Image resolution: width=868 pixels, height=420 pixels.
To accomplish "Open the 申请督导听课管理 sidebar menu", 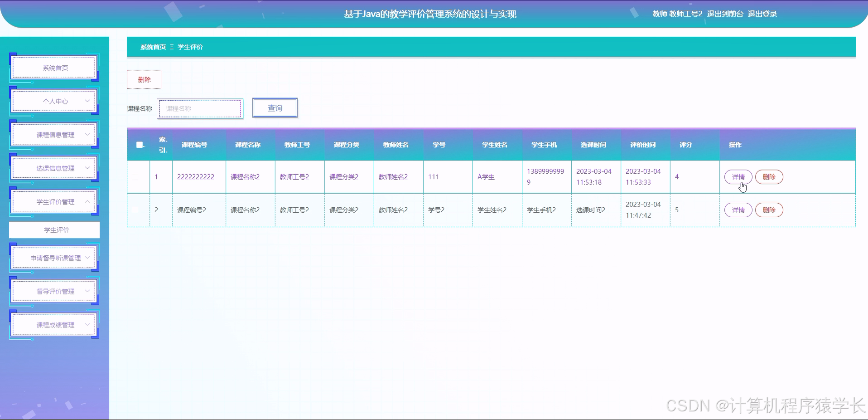I will (x=54, y=258).
